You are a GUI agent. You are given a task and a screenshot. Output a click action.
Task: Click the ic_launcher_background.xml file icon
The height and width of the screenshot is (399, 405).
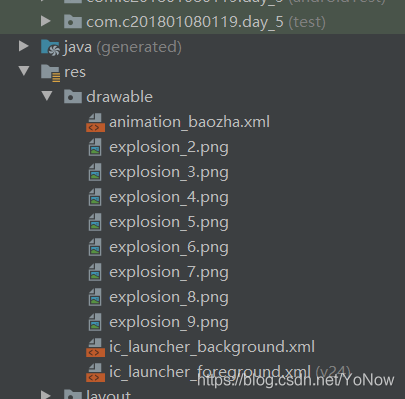[95, 347]
